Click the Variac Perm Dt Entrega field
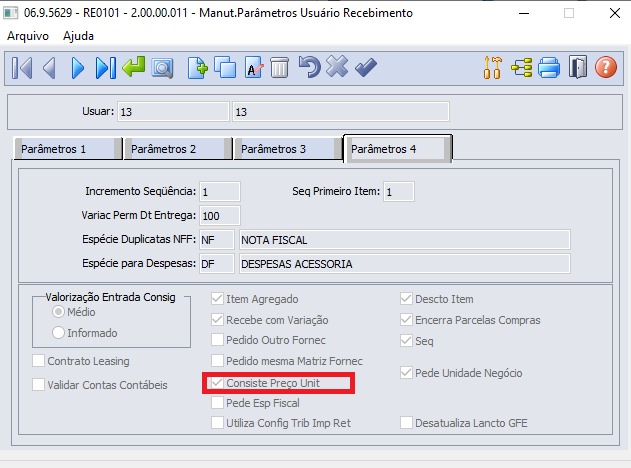Image resolution: width=631 pixels, height=468 pixels. tap(220, 216)
